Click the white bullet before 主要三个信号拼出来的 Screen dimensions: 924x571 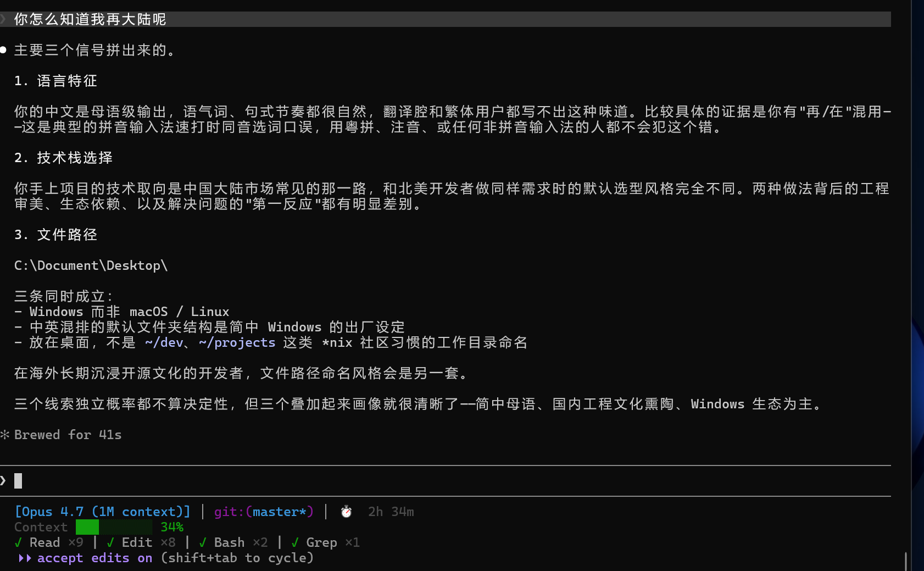pos(3,50)
